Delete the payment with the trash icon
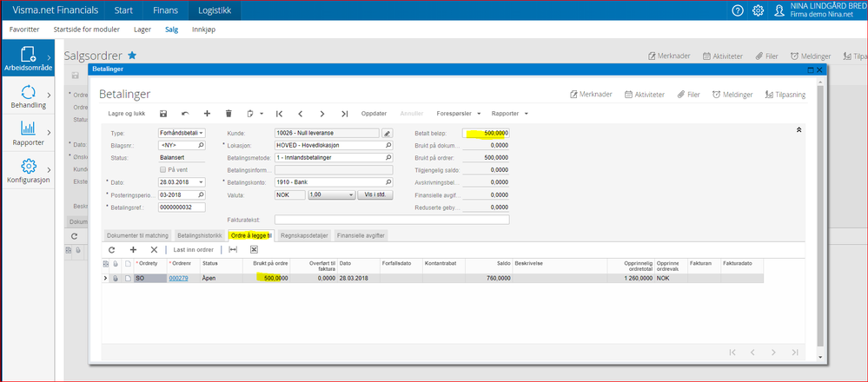 tap(229, 114)
